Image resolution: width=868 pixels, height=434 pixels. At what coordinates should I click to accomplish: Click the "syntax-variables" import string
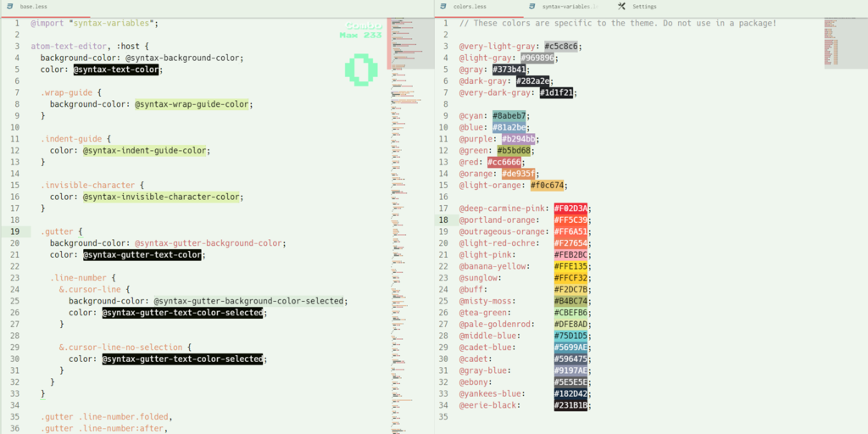pyautogui.click(x=111, y=23)
